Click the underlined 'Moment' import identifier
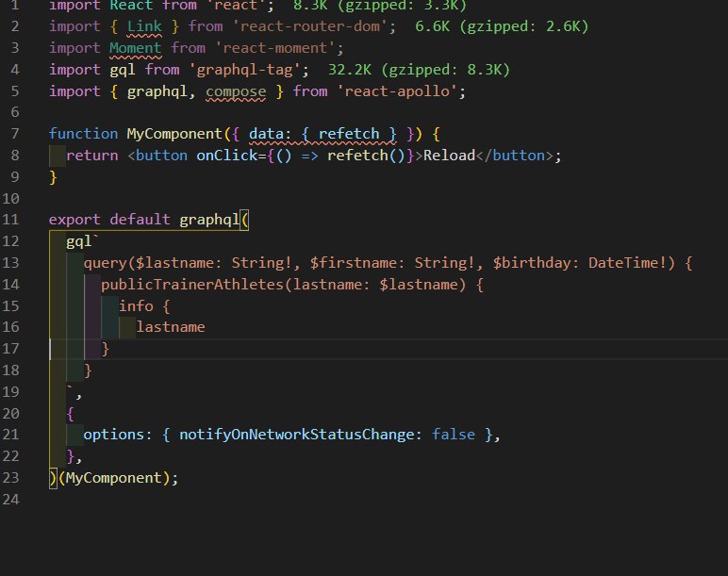 pyautogui.click(x=136, y=48)
